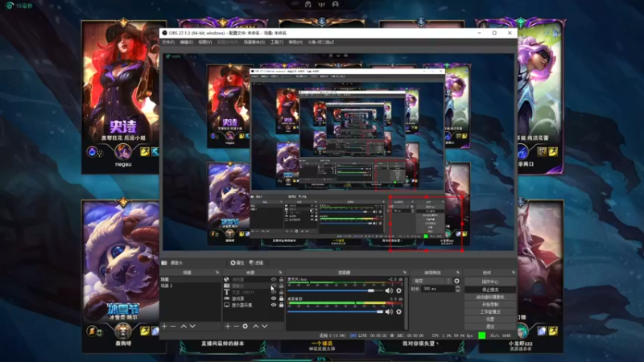The height and width of the screenshot is (362, 644).
Task: Click the OBS logo in the title bar
Action: [165, 33]
